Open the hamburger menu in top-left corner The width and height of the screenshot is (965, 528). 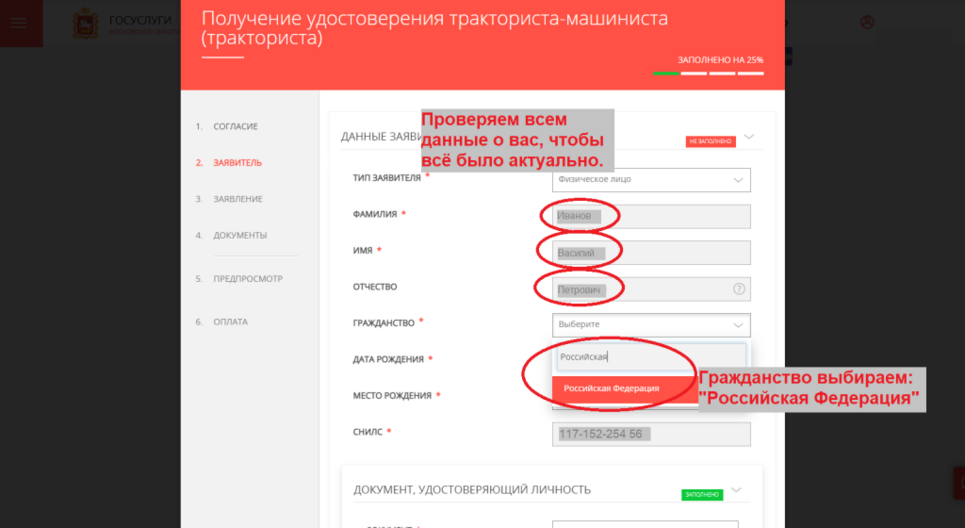pos(20,23)
